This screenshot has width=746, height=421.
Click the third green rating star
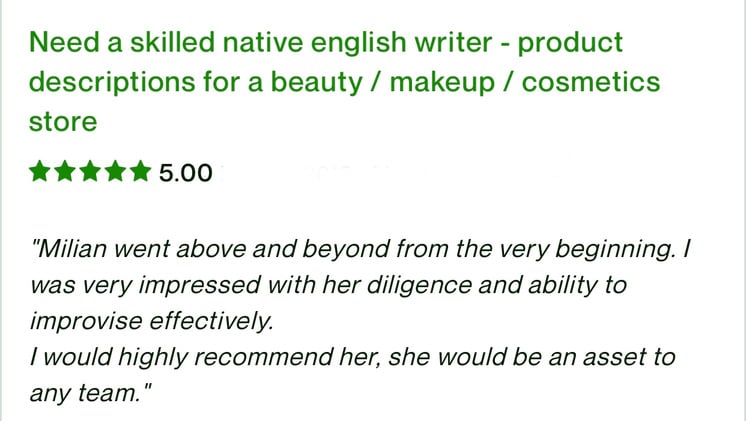(90, 172)
